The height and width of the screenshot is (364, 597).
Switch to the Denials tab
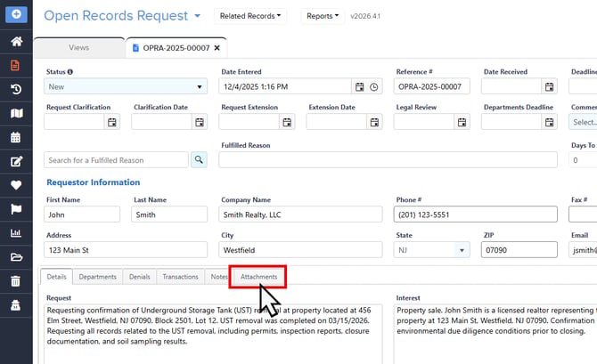click(x=139, y=277)
